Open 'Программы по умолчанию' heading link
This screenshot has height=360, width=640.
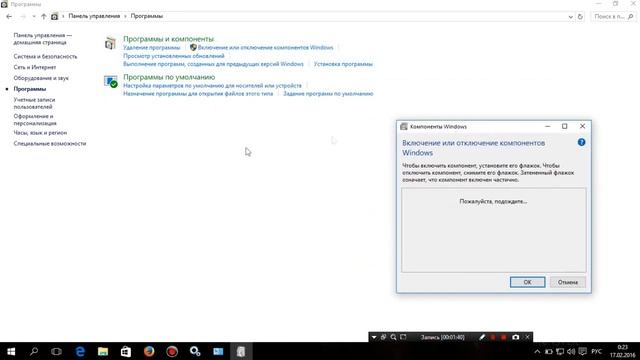point(169,77)
